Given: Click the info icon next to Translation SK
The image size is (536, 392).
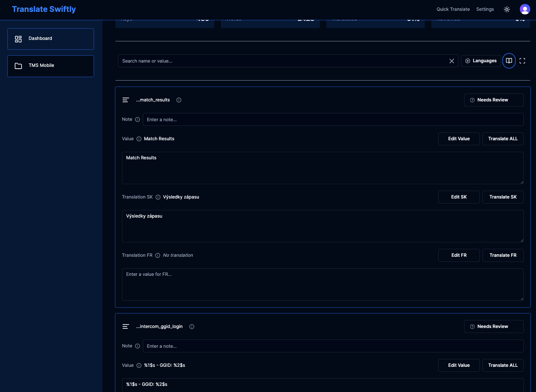Looking at the screenshot, I should click(x=158, y=197).
